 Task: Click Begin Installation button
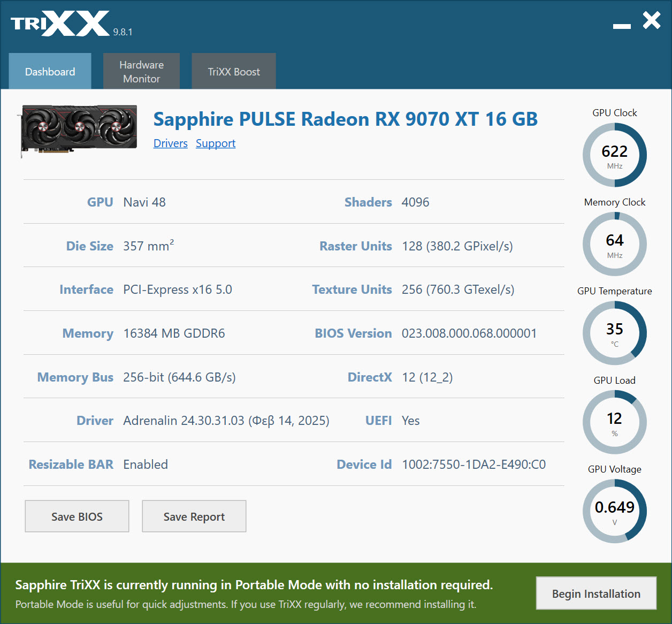click(x=596, y=593)
